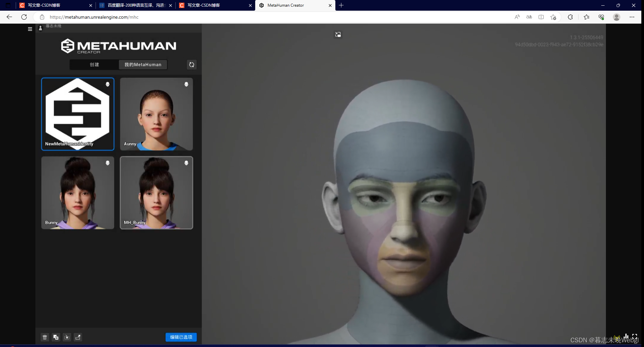Click the user account icon beside 暮志未晚
This screenshot has width=644, height=347.
[x=40, y=28]
